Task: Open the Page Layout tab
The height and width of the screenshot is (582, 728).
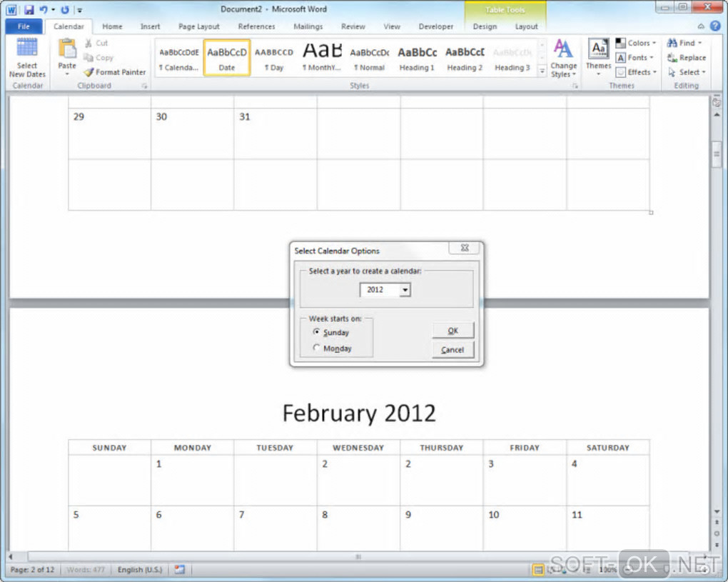Action: (198, 26)
